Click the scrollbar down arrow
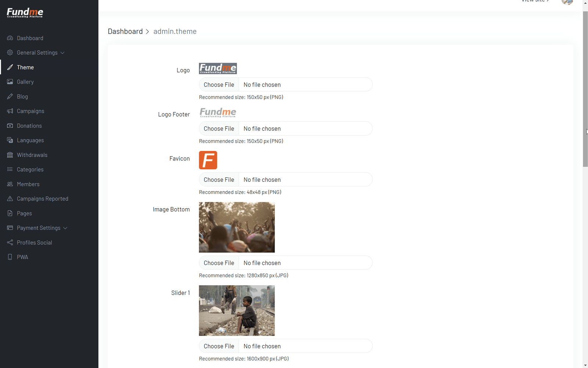The width and height of the screenshot is (588, 368). pyautogui.click(x=585, y=365)
